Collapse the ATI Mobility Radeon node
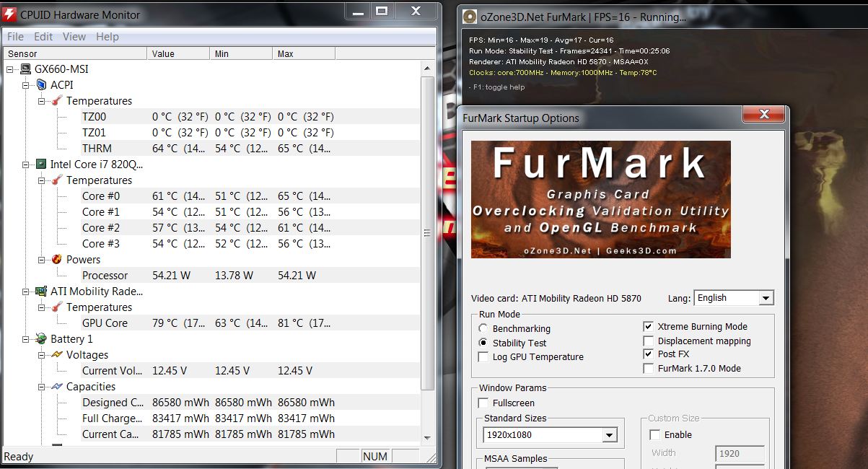Screen dimensions: 868x469 (26, 292)
